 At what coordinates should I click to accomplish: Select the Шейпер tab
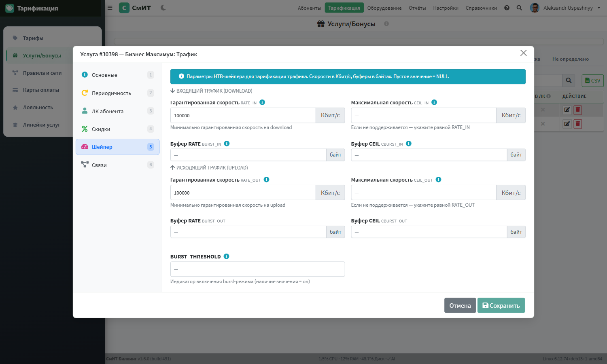point(118,147)
